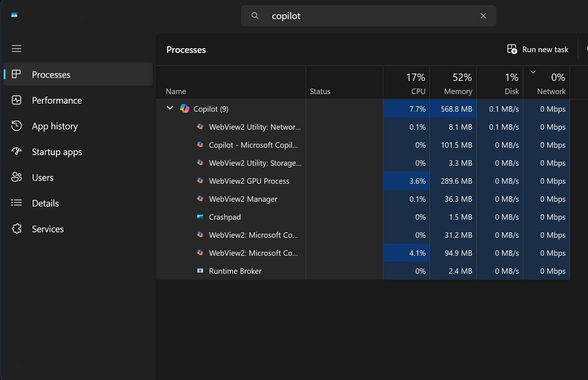The width and height of the screenshot is (588, 380).
Task: Click the 7.7% CPU cell
Action: coord(406,109)
